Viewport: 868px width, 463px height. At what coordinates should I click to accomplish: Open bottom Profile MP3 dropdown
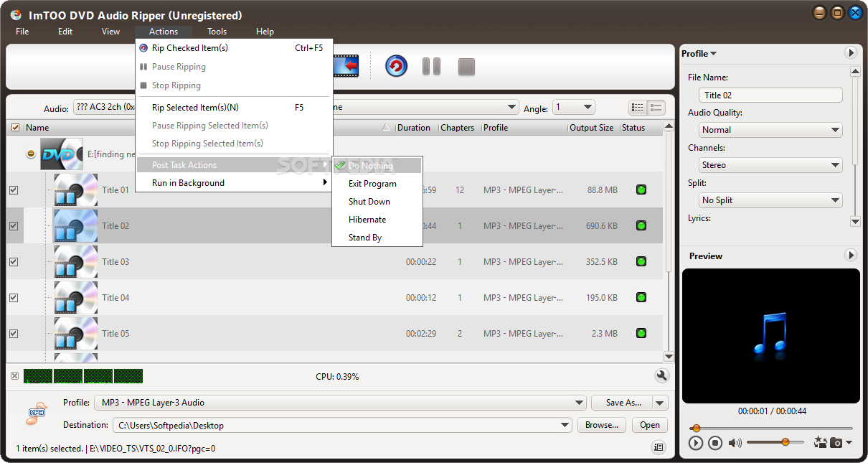tap(341, 403)
